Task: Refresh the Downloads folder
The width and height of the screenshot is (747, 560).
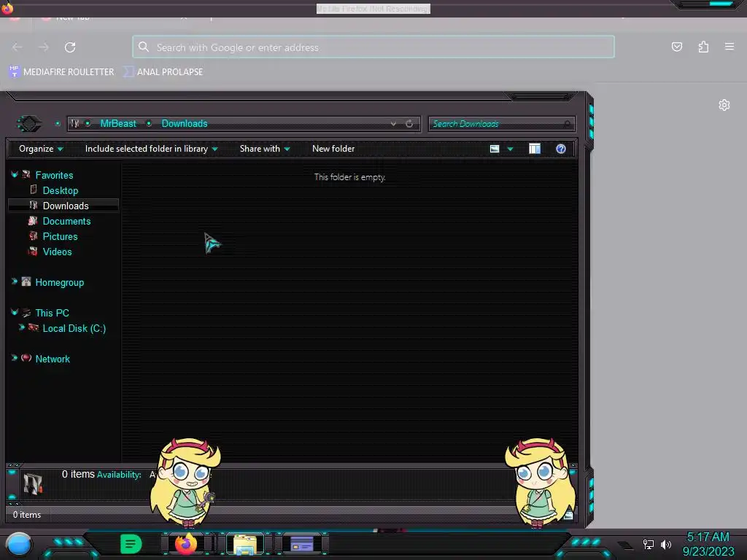Action: click(x=409, y=124)
